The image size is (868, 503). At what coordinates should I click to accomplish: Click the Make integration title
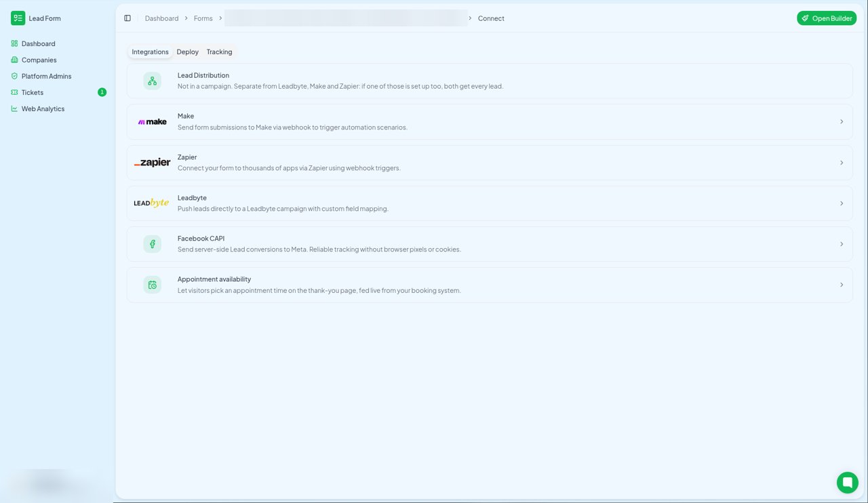point(186,116)
